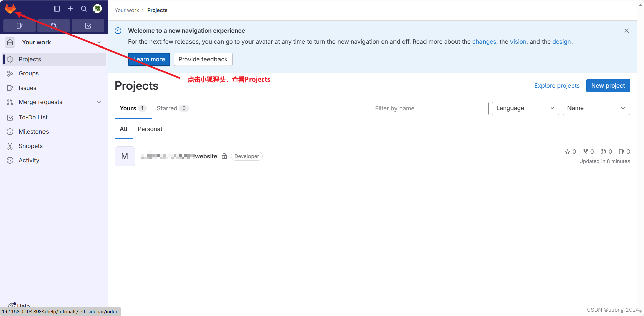This screenshot has width=644, height=316.
Task: Click the star icon on the website project row
Action: tap(568, 152)
